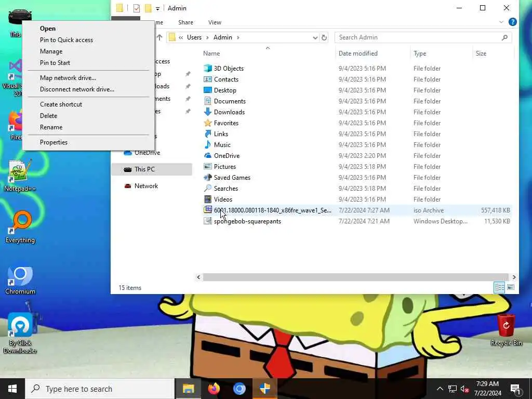Click the Favorites star icon
Screen dimensions: 532x399
click(208, 123)
